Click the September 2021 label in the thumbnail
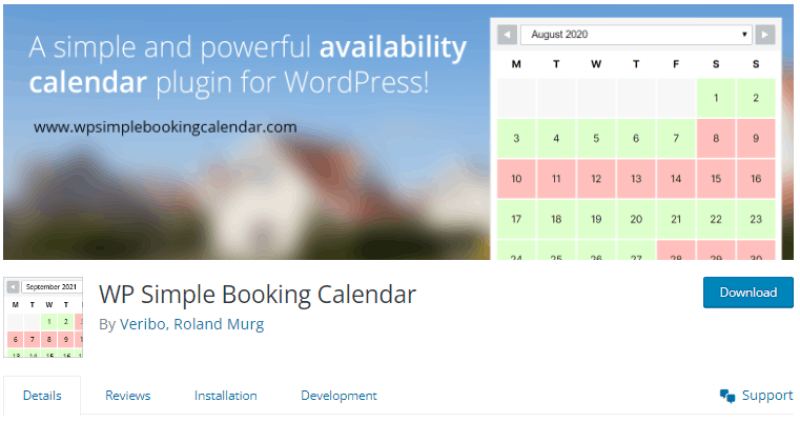This screenshot has height=422, width=800. (x=51, y=287)
